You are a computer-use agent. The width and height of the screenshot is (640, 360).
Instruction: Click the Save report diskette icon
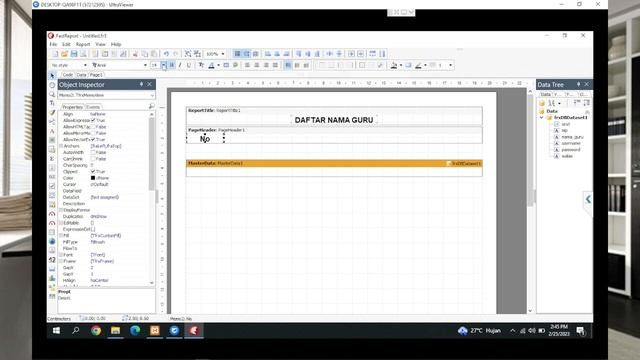tap(74, 54)
